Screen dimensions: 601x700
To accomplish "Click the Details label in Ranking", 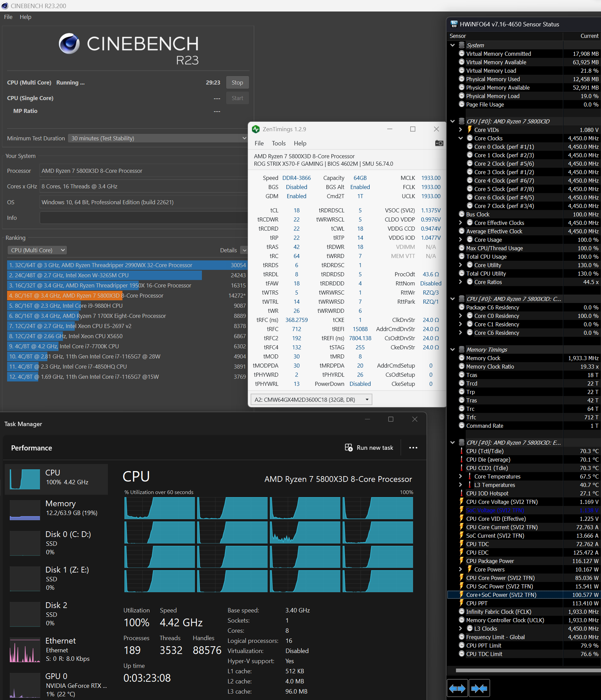I will coord(228,250).
